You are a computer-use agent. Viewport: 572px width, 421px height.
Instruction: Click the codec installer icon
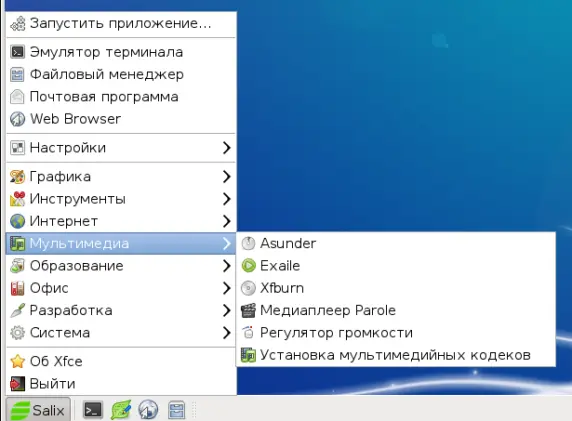pos(248,355)
